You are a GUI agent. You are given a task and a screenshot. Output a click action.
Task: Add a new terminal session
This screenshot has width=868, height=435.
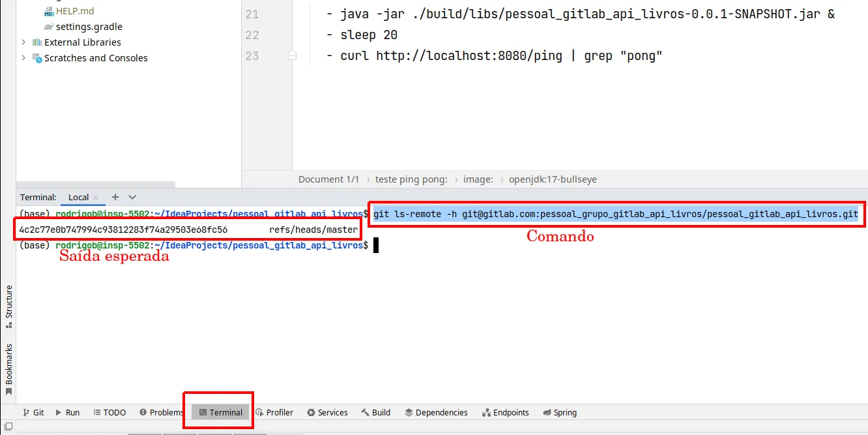point(115,197)
